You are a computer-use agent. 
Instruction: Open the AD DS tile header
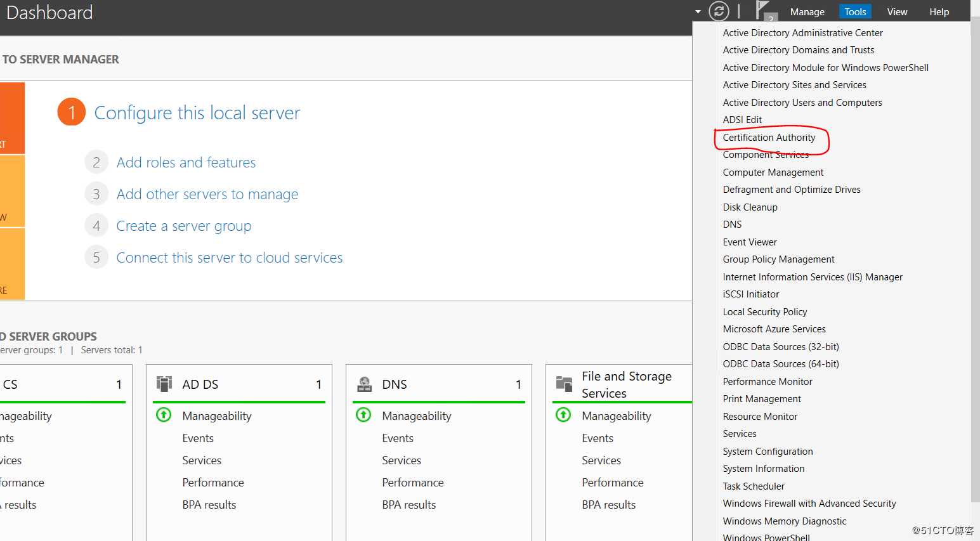click(238, 384)
